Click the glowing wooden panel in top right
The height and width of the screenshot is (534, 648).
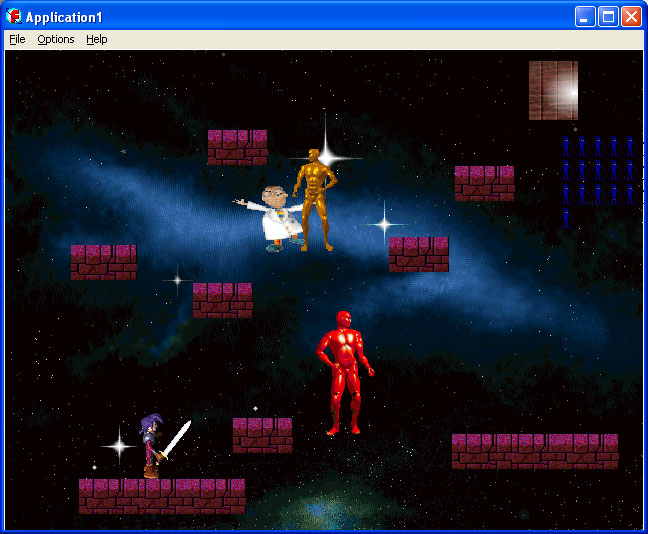click(553, 90)
